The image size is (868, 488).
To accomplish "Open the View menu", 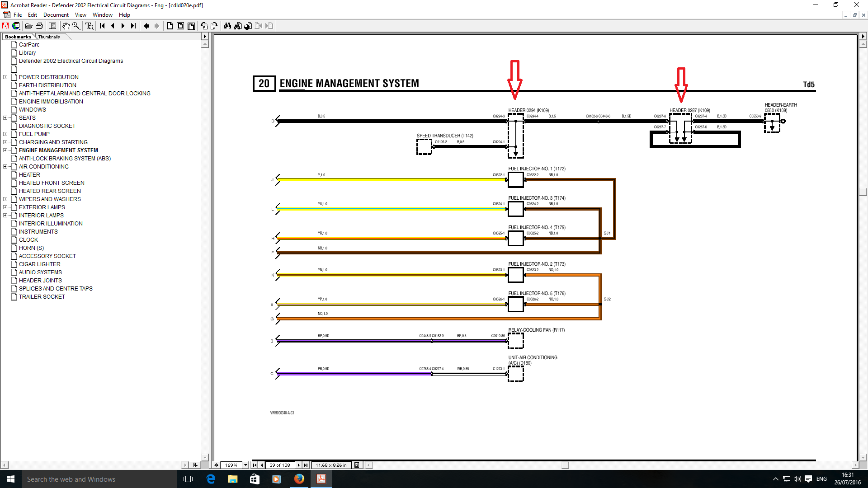I will [x=80, y=15].
